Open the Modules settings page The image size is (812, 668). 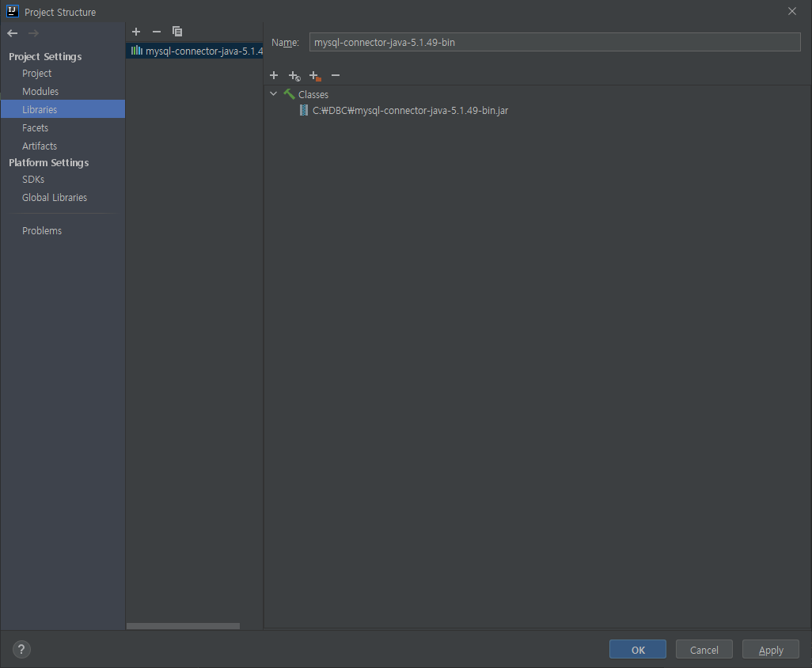pyautogui.click(x=40, y=92)
